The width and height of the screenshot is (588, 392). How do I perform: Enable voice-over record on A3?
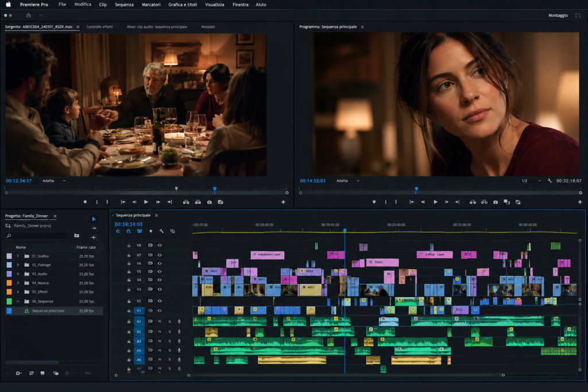pos(179,341)
